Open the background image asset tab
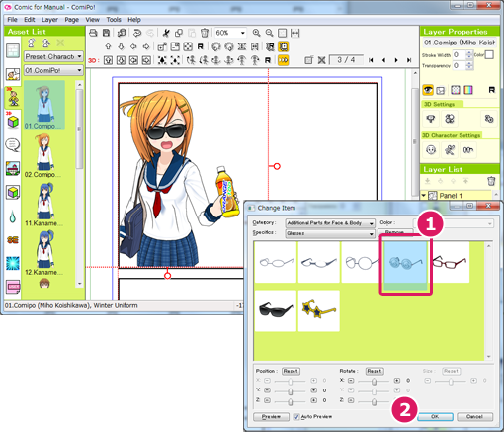Screen dimensions: 504x432 [x=13, y=168]
